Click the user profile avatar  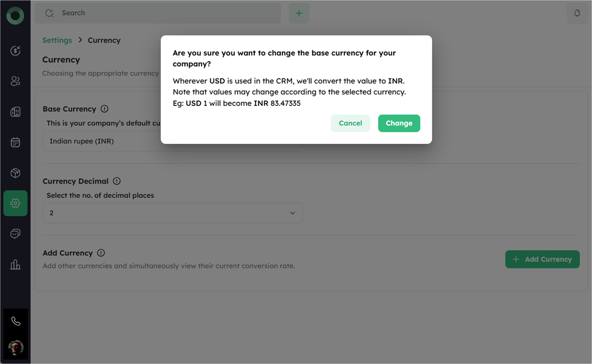[16, 348]
